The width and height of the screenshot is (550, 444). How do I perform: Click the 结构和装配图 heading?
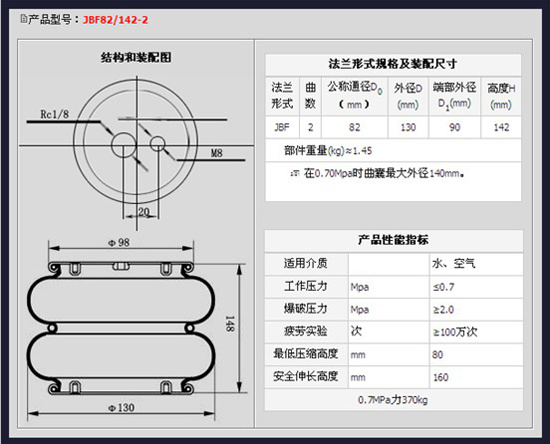tap(136, 58)
